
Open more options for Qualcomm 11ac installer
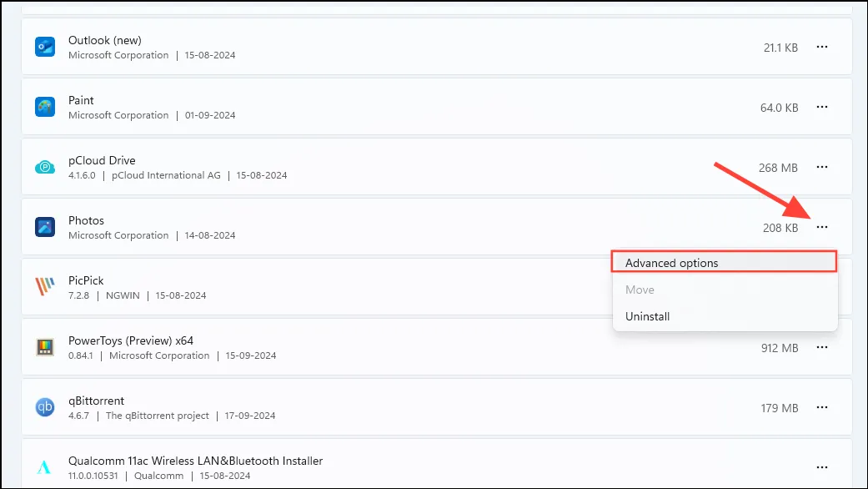pos(822,467)
